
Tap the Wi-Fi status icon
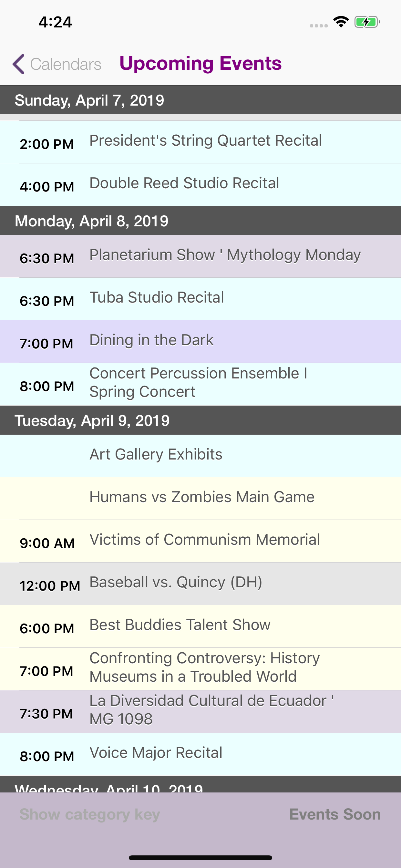coord(341,22)
